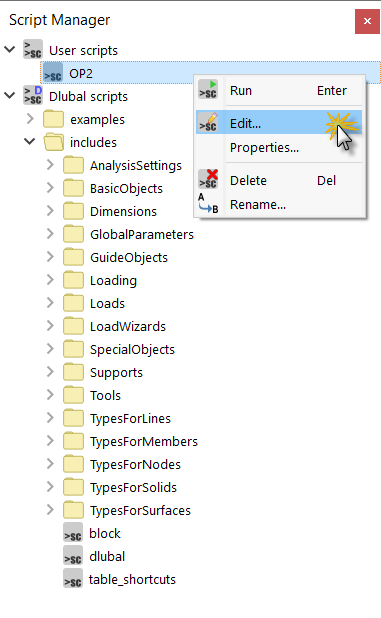Click the Edit pencil script icon
This screenshot has height=618, width=381.
208,122
